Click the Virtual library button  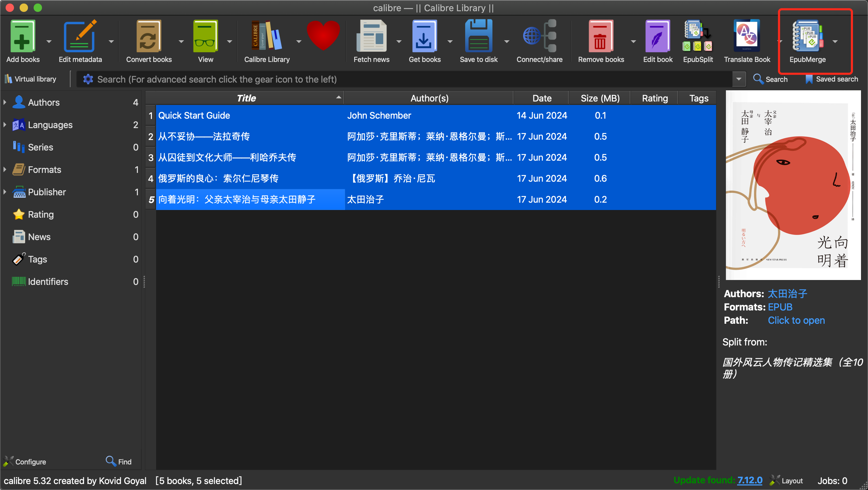pyautogui.click(x=31, y=79)
